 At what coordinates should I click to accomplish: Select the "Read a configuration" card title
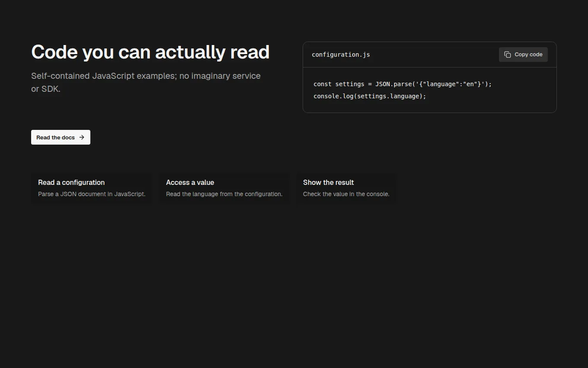click(x=71, y=182)
